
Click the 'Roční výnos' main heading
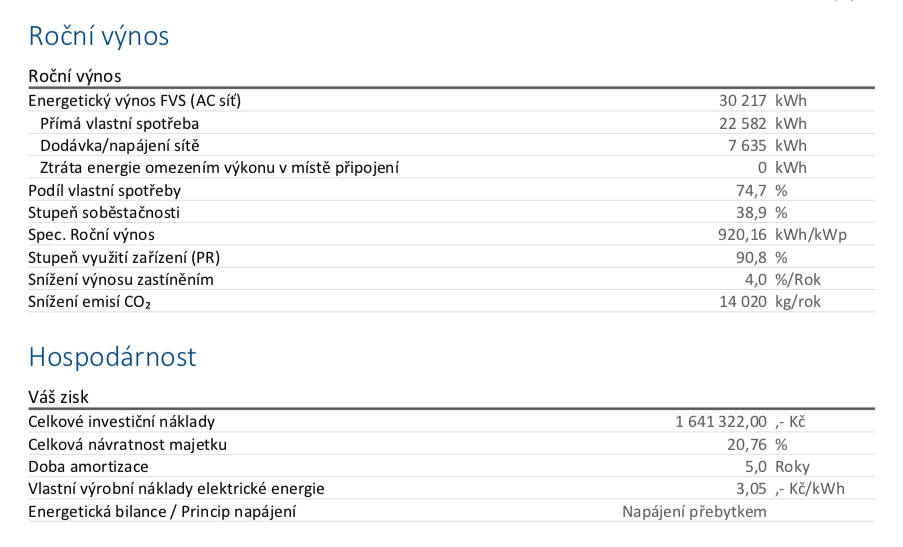[99, 37]
